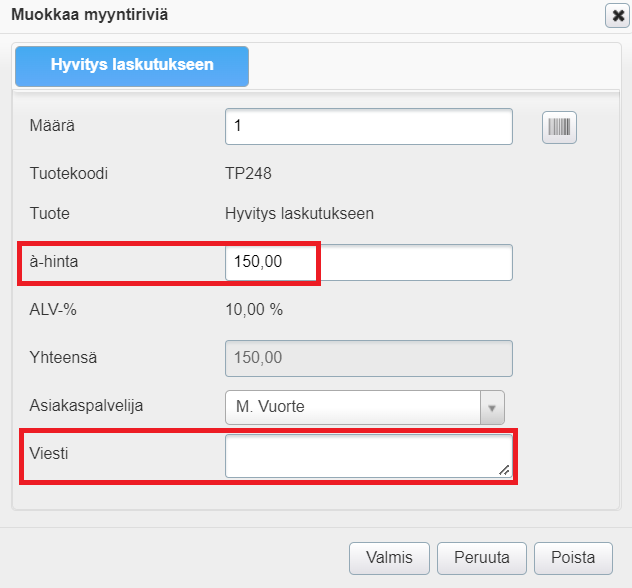Expand the Asiakaspalvelija dropdown arrow
The image size is (632, 588).
(491, 408)
